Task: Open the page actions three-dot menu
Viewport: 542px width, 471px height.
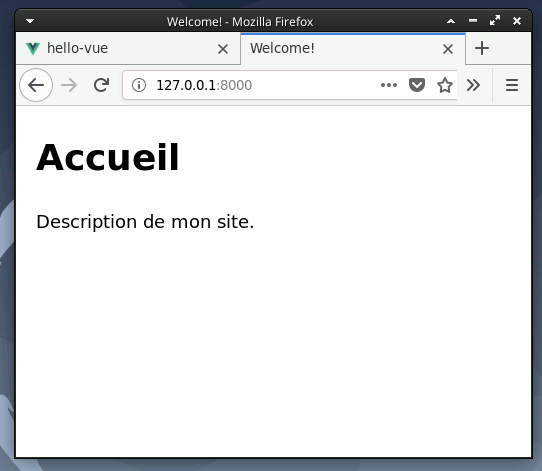Action: 389,85
